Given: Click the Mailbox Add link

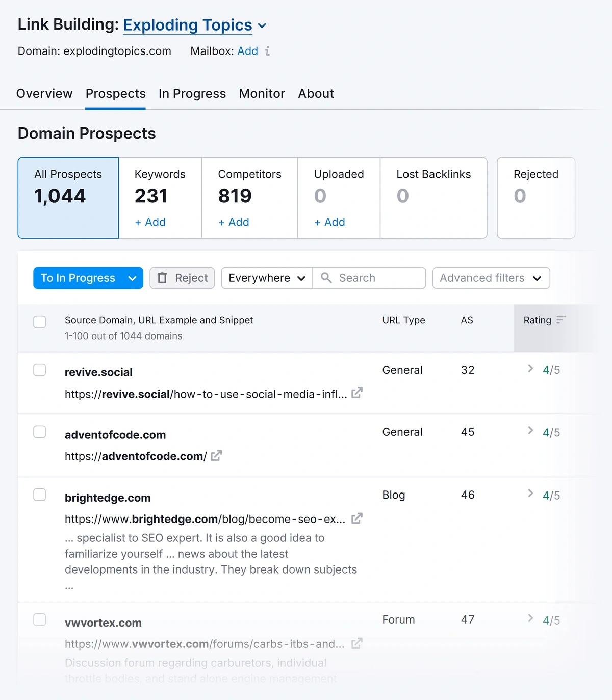Looking at the screenshot, I should pyautogui.click(x=248, y=51).
